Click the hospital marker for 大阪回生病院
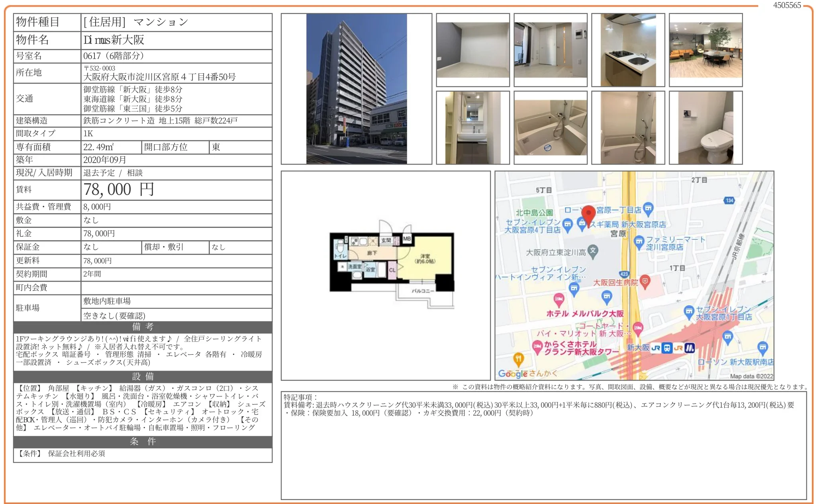 click(645, 282)
